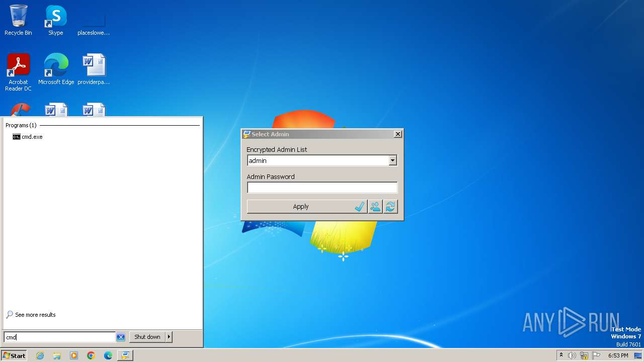Open Windows Explorer from taskbar
The width and height of the screenshot is (644, 362).
tap(57, 355)
